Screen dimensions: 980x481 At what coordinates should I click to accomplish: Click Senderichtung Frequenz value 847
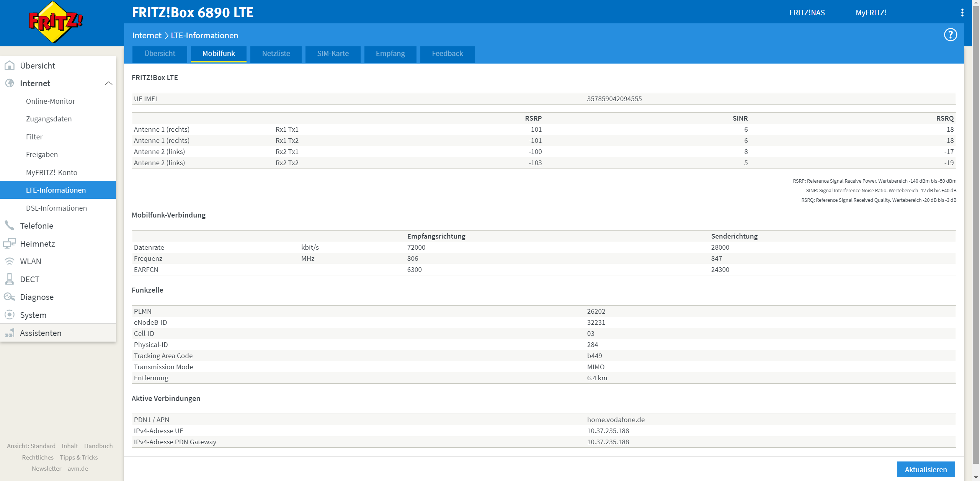(x=717, y=258)
